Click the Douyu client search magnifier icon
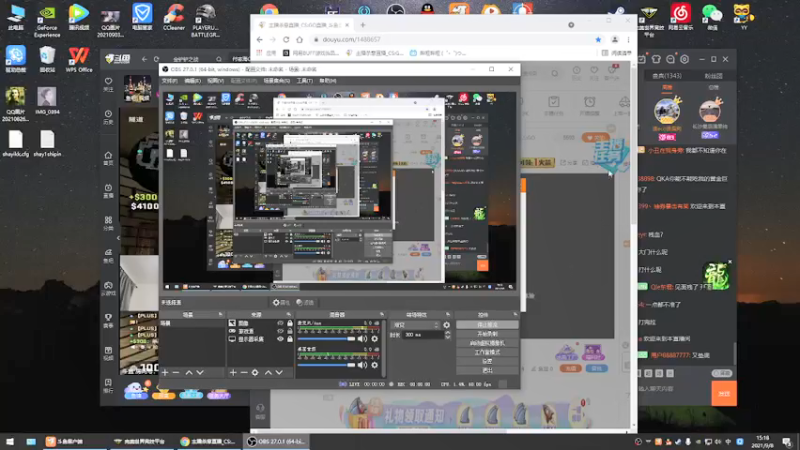The height and width of the screenshot is (450, 800). pos(219,59)
